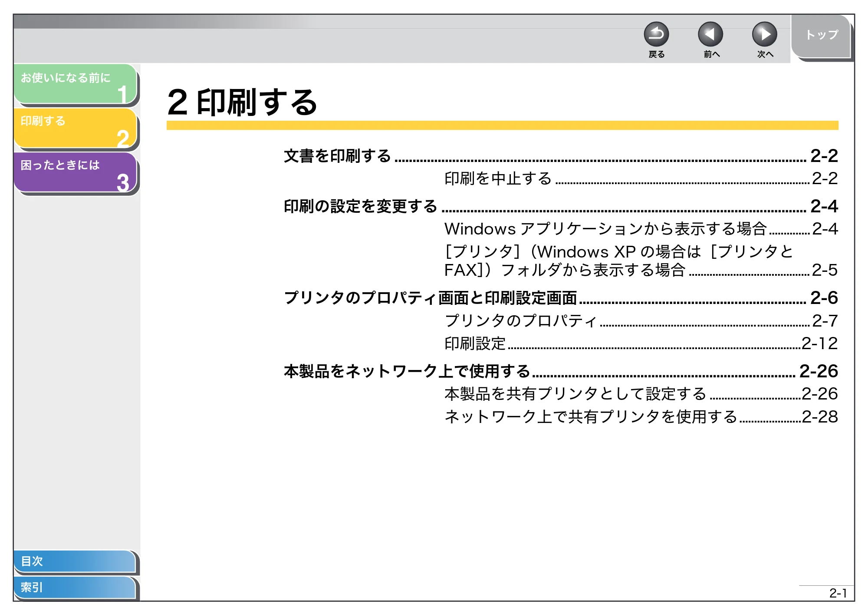
Task: Jump to 印刷設定 entry on page 2-12
Action: tap(641, 343)
